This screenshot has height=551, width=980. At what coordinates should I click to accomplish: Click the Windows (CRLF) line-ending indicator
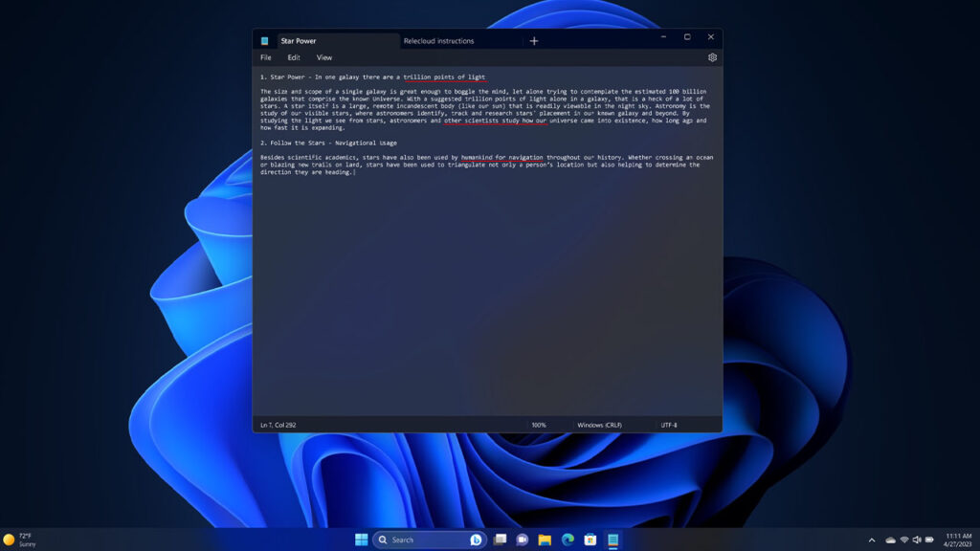[x=599, y=424]
